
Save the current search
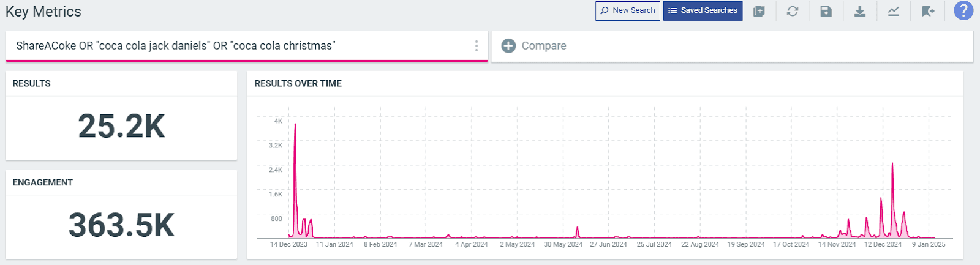pyautogui.click(x=826, y=11)
